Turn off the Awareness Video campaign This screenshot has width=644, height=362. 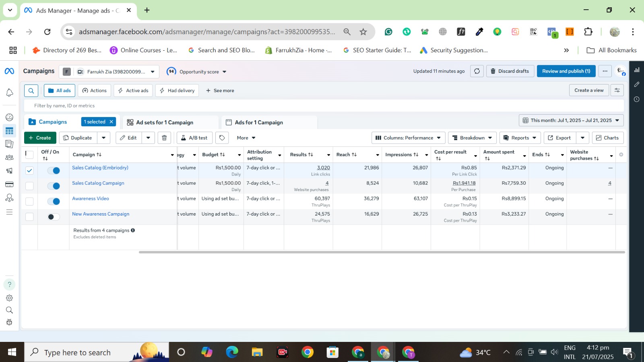(x=54, y=201)
